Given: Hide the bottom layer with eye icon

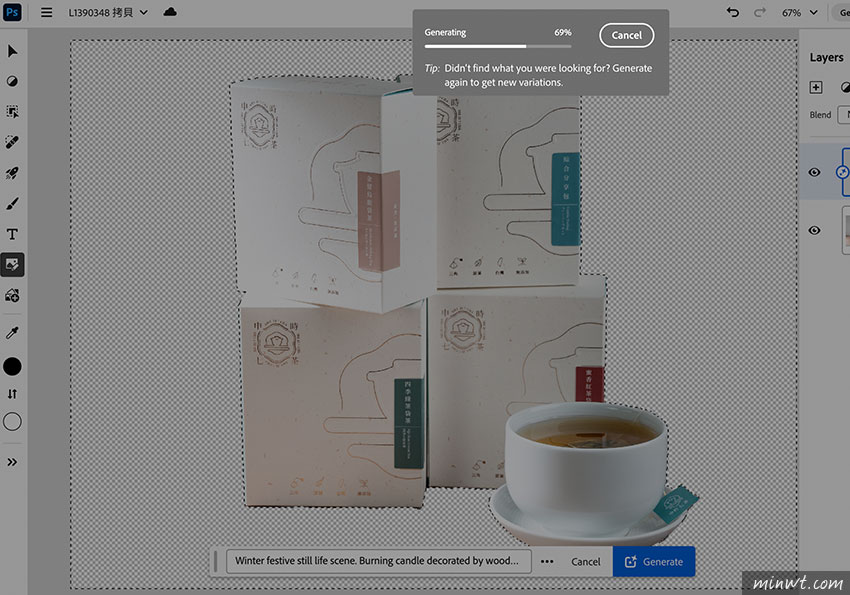Looking at the screenshot, I should click(x=814, y=230).
